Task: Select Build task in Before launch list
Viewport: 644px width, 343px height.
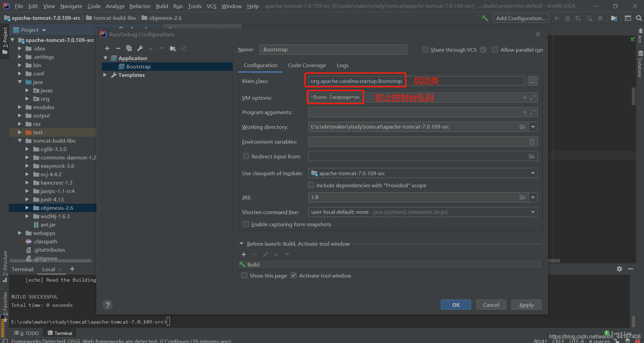Action: coord(390,264)
